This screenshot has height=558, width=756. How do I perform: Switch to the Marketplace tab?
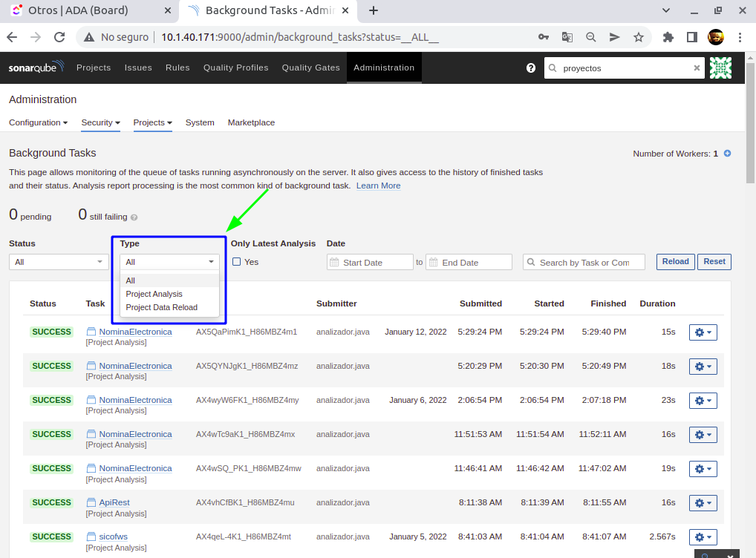pyautogui.click(x=251, y=122)
